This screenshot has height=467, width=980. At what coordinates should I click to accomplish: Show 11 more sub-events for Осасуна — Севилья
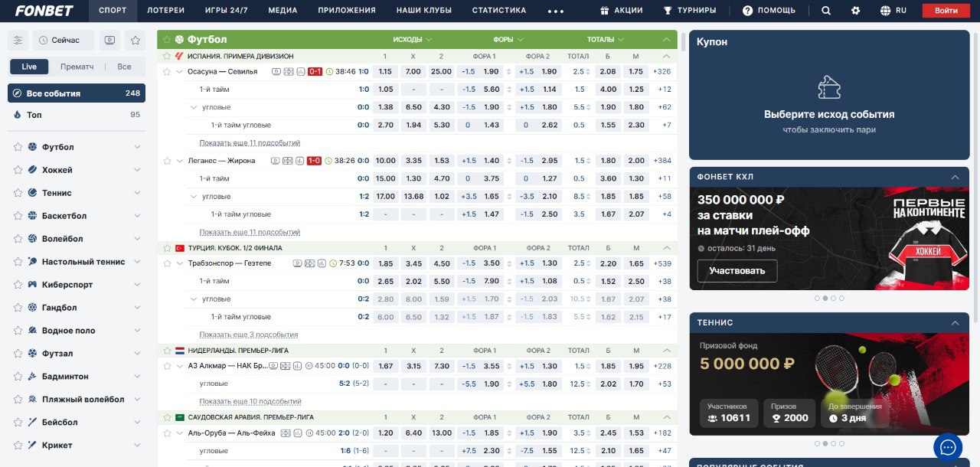pos(250,143)
